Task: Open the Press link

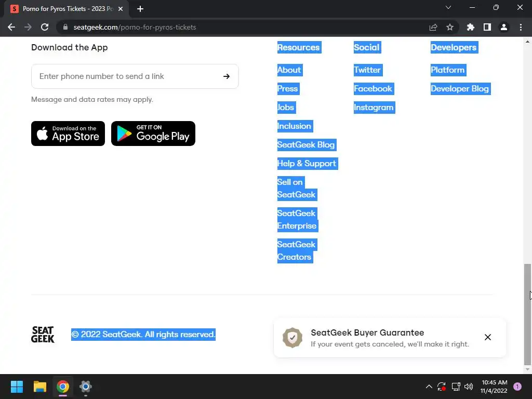Action: coord(288,88)
